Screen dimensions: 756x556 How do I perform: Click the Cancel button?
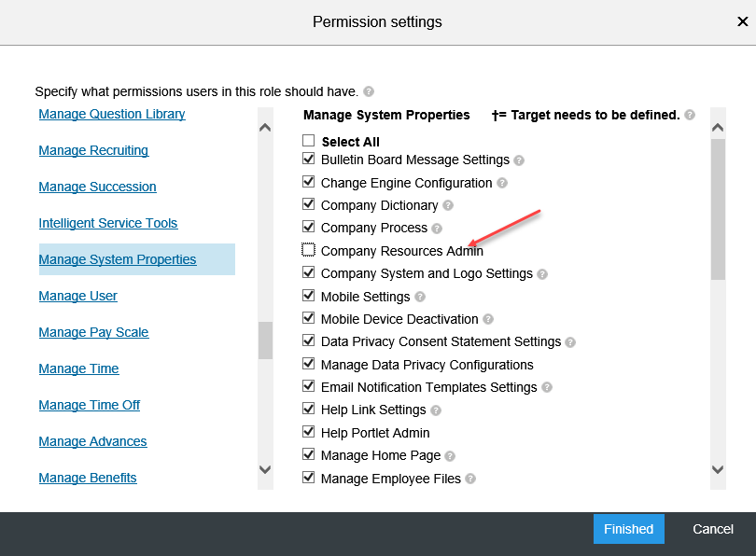[713, 529]
